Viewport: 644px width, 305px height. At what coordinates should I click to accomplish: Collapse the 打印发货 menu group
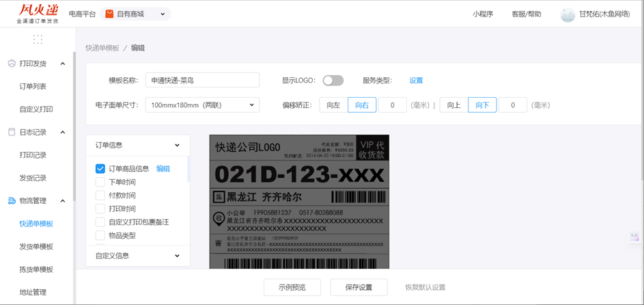click(x=63, y=64)
